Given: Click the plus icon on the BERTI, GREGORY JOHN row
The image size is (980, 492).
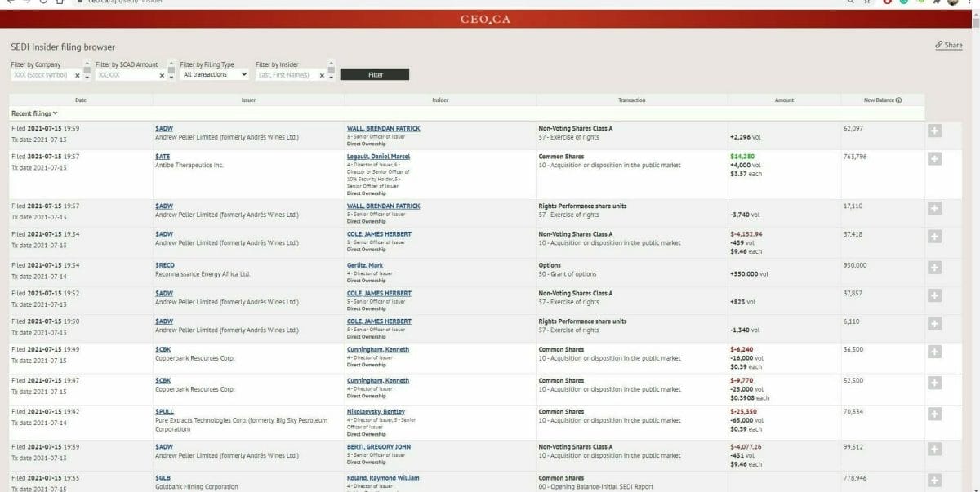Looking at the screenshot, I should [934, 450].
